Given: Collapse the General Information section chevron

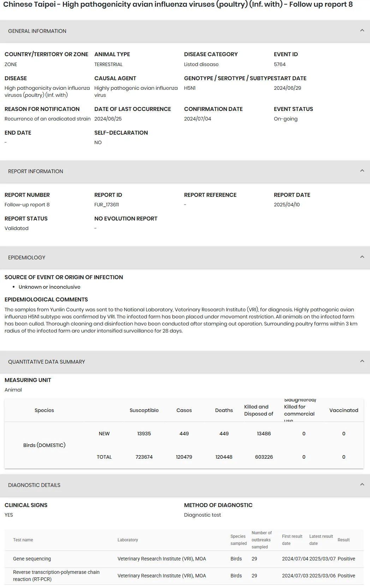Looking at the screenshot, I should click(362, 31).
